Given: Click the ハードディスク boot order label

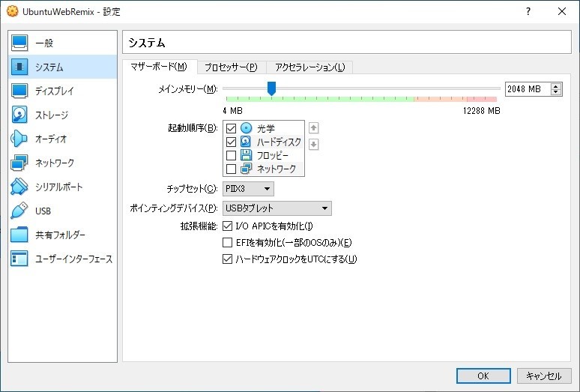Looking at the screenshot, I should (279, 142).
